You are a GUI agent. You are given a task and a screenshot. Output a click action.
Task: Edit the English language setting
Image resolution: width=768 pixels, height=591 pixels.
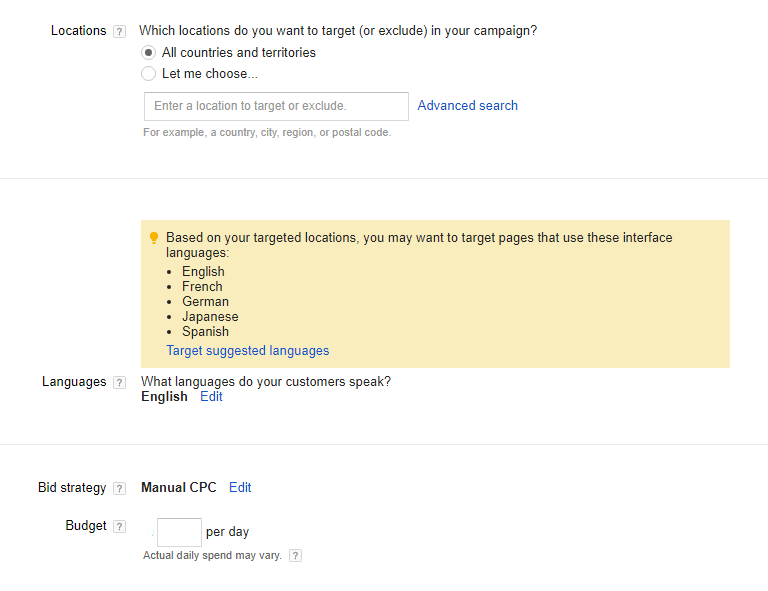[211, 397]
